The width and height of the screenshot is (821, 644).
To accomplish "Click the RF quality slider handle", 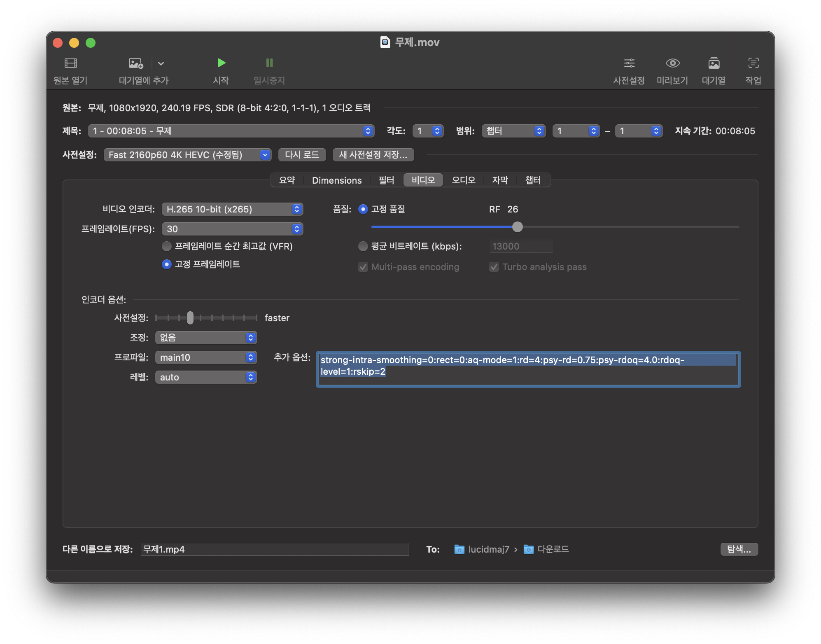I will pos(518,227).
